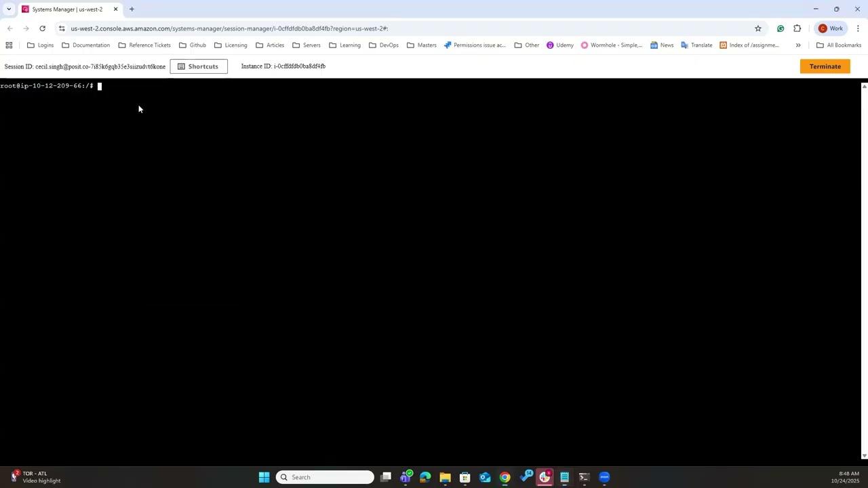Viewport: 868px width, 488px height.
Task: Click inside the browser address bar
Action: click(271, 28)
